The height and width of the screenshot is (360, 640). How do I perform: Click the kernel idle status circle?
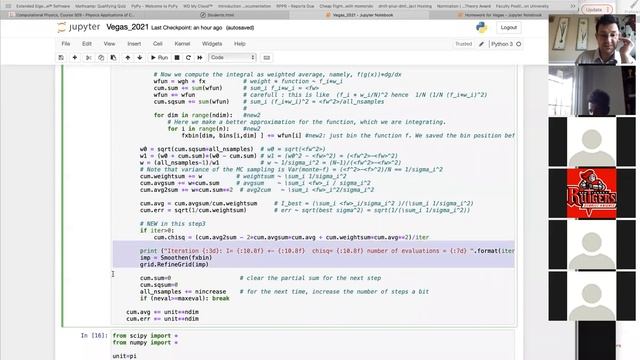point(519,44)
